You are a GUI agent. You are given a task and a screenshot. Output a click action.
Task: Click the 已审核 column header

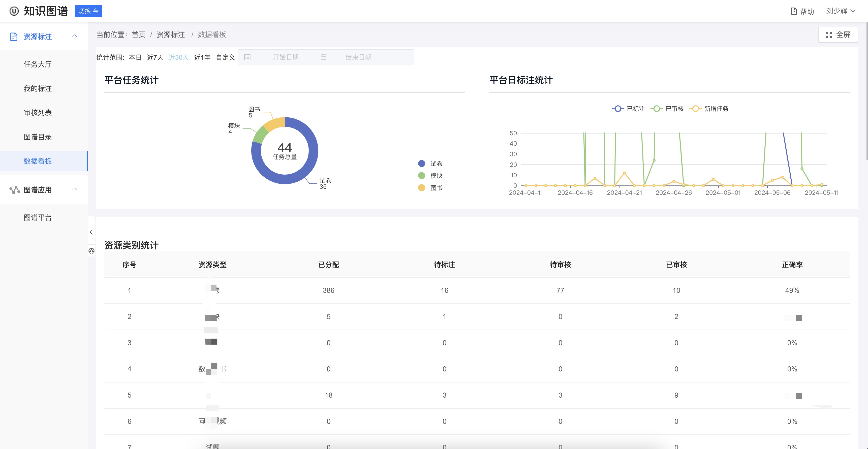tap(676, 265)
